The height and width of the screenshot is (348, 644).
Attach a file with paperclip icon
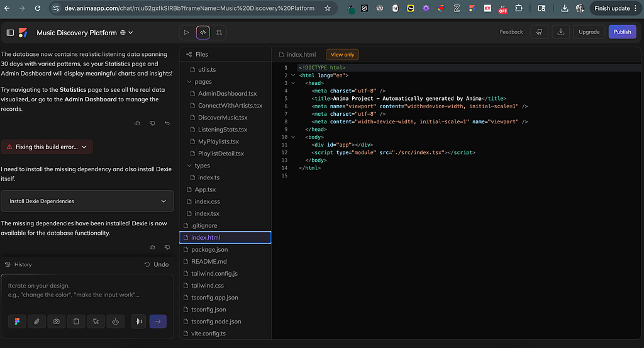36,322
